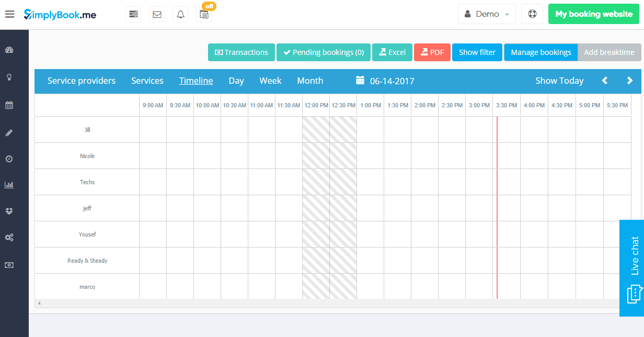This screenshot has height=337, width=644.
Task: Open the Dashboard from the sidebar
Action: click(9, 50)
